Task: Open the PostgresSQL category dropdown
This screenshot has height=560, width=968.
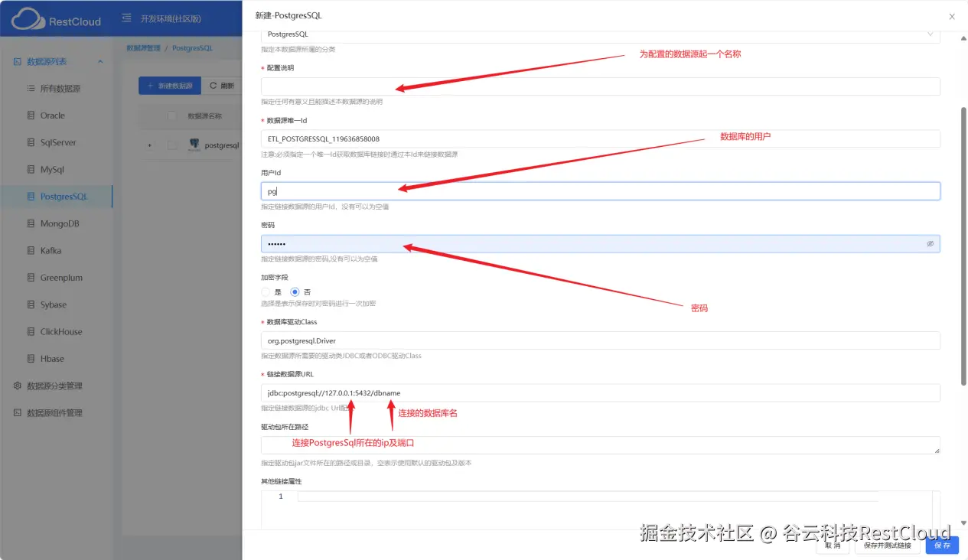Action: pos(601,34)
